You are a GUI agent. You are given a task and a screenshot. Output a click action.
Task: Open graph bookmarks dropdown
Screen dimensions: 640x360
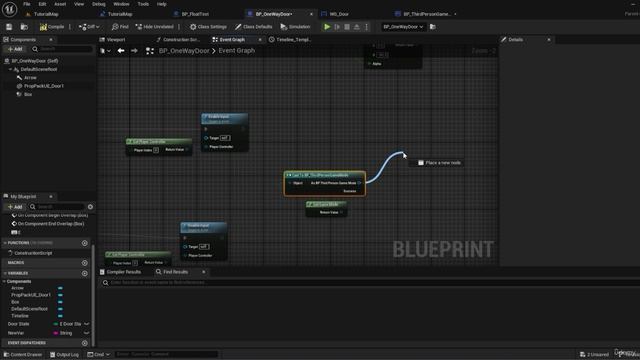tap(105, 51)
